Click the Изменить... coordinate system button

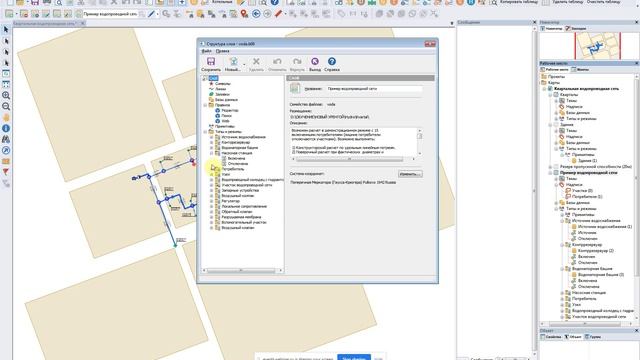pos(410,174)
